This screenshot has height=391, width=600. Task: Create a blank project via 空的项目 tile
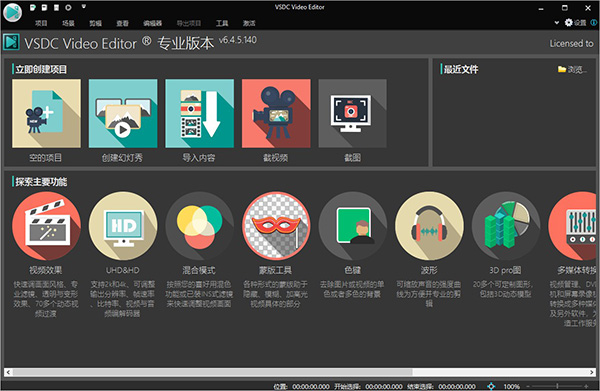tap(46, 113)
